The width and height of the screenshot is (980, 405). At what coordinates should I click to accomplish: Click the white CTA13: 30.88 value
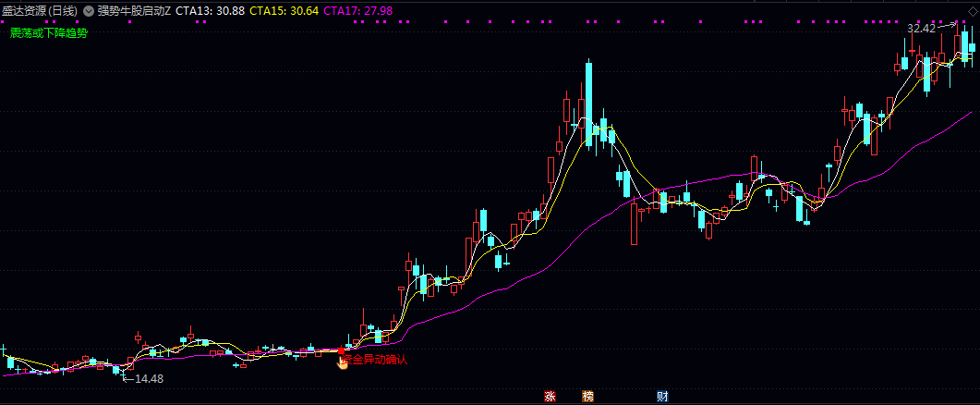pos(210,11)
